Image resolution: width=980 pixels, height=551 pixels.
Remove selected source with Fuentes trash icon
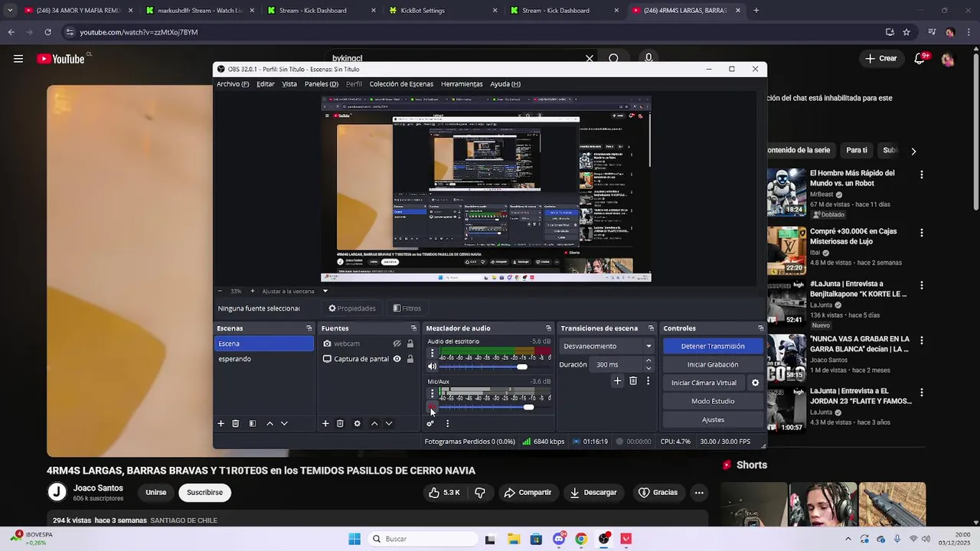340,423
